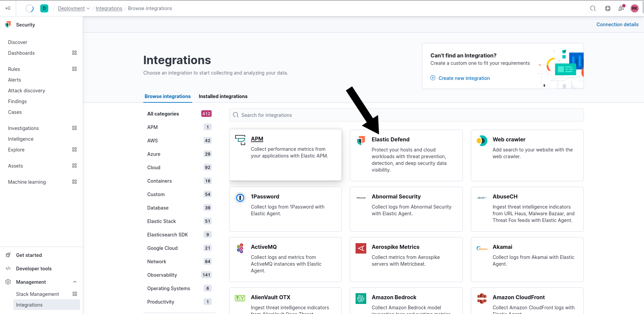Open Findings in sidebar
Screen dimensions: 644x314
[x=17, y=101]
